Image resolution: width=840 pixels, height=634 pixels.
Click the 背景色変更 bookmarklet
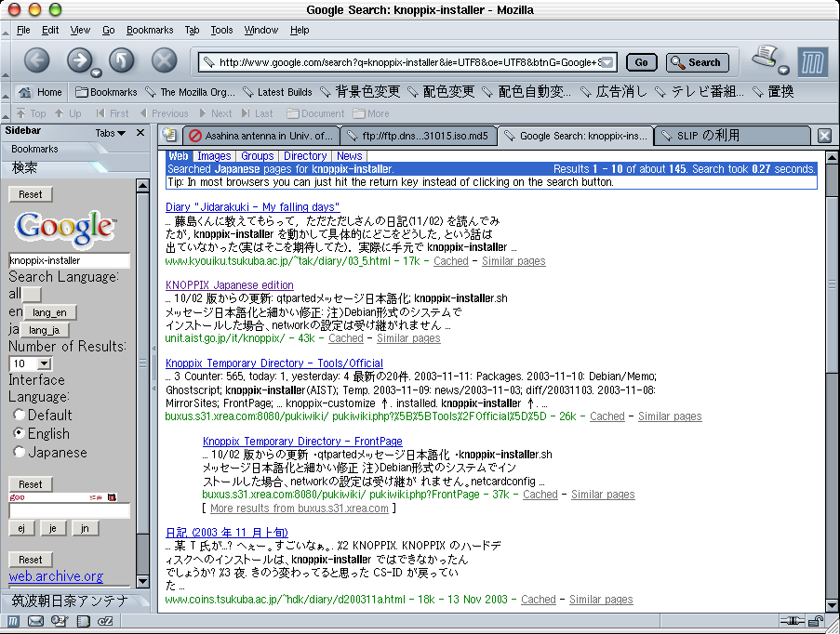pos(360,92)
